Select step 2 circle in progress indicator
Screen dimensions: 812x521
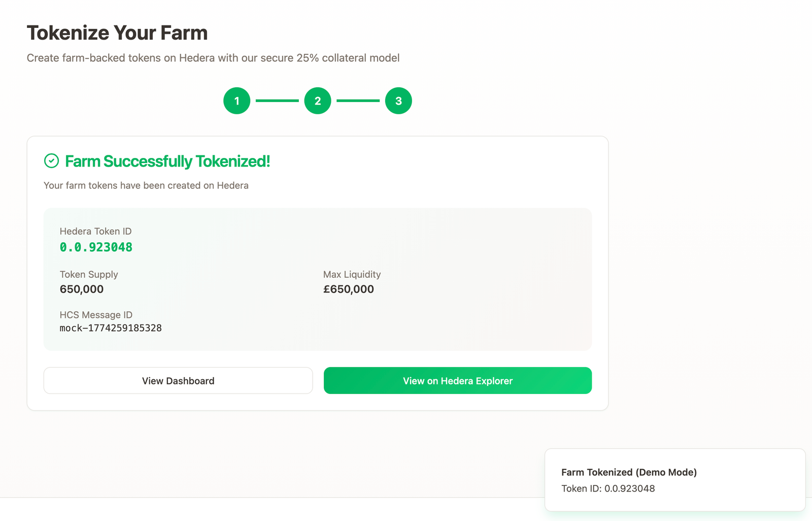(318, 101)
